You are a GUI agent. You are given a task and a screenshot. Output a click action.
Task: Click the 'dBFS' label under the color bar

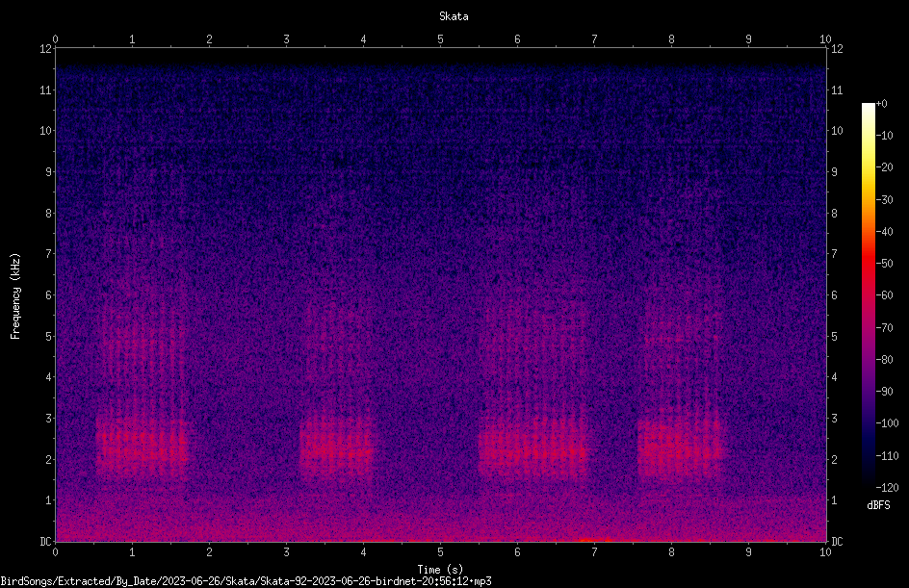[878, 505]
